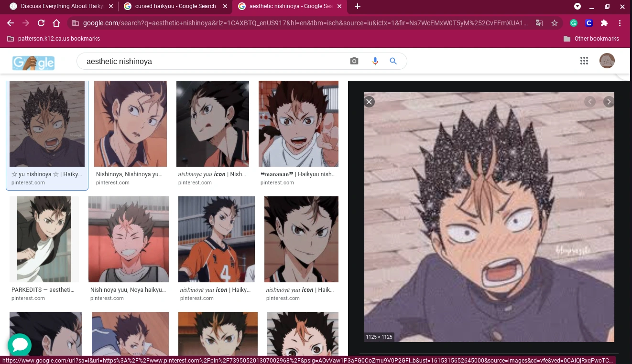Click the browser forward arrow

(26, 23)
